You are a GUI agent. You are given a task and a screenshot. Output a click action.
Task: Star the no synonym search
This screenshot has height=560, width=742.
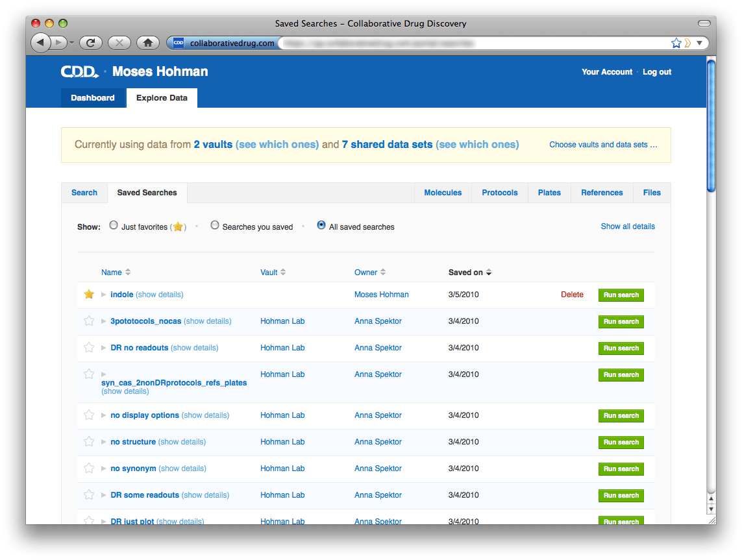(x=89, y=468)
